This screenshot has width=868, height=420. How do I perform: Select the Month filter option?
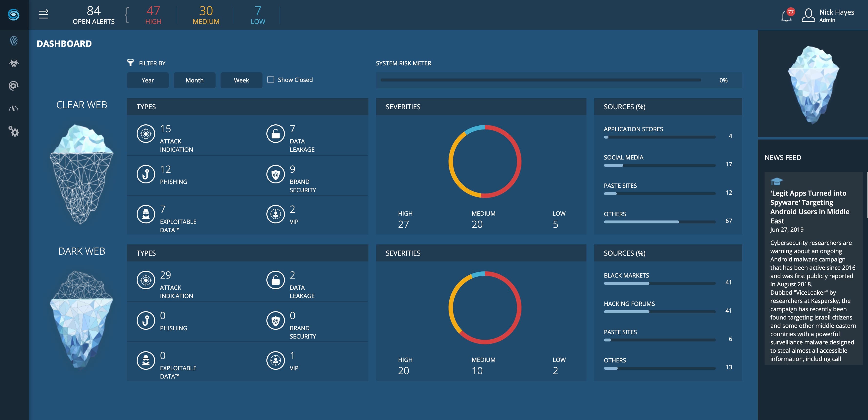point(194,80)
